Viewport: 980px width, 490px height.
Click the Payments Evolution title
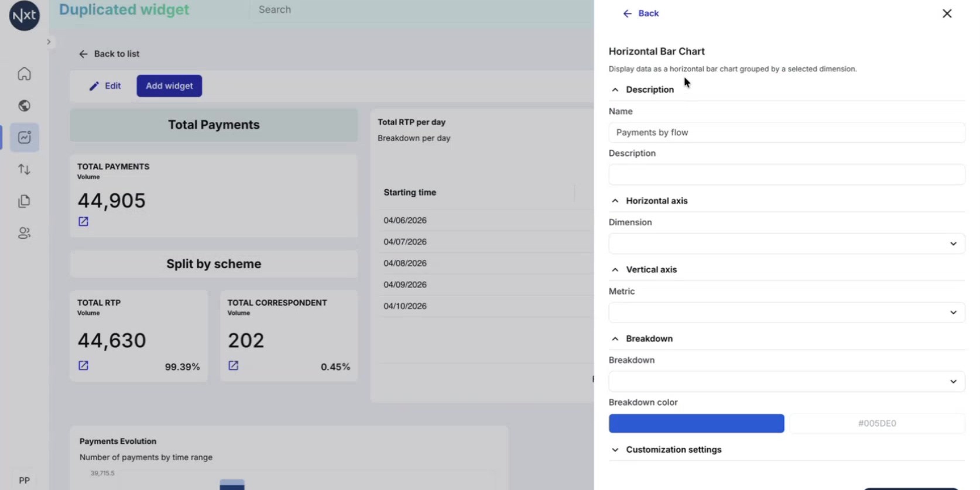[x=118, y=441]
